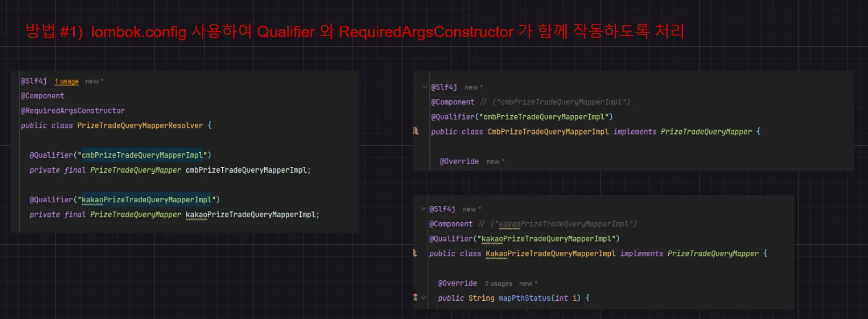Click the implements gutter icon next to mapPthStatus
868x319 pixels.
[x=415, y=297]
